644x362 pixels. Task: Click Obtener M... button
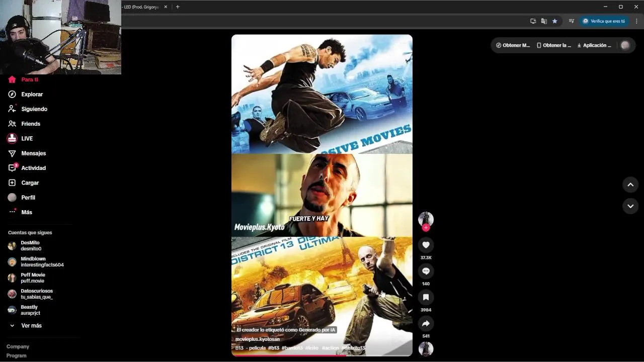click(513, 45)
